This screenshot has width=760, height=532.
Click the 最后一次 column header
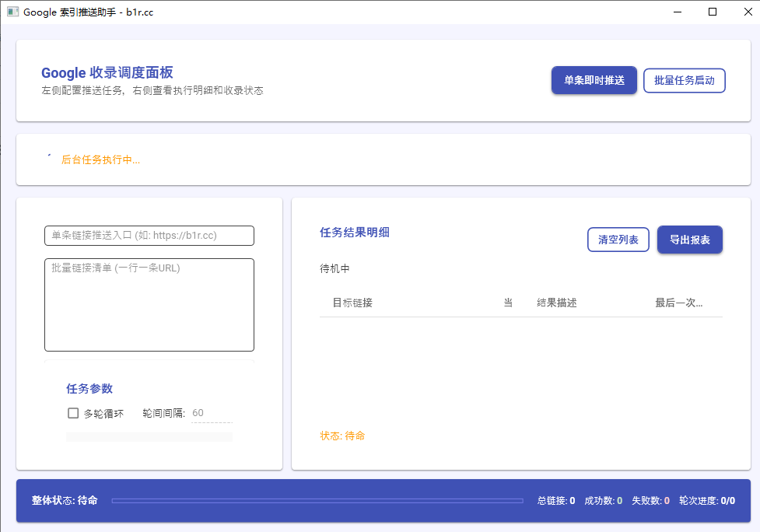tap(678, 303)
